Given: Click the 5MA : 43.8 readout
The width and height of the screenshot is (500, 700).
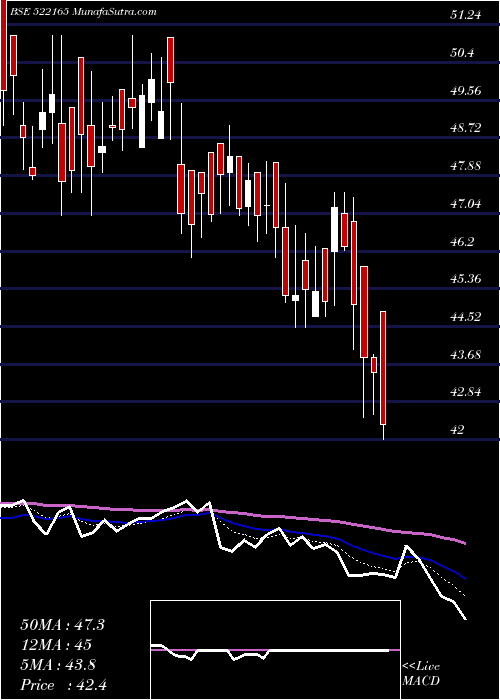Looking at the screenshot, I should (58, 665).
